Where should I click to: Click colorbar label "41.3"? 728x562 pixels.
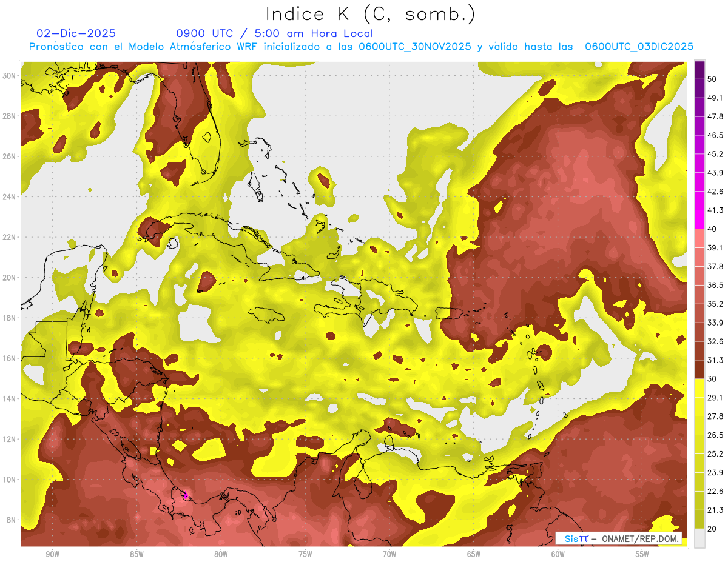point(715,210)
